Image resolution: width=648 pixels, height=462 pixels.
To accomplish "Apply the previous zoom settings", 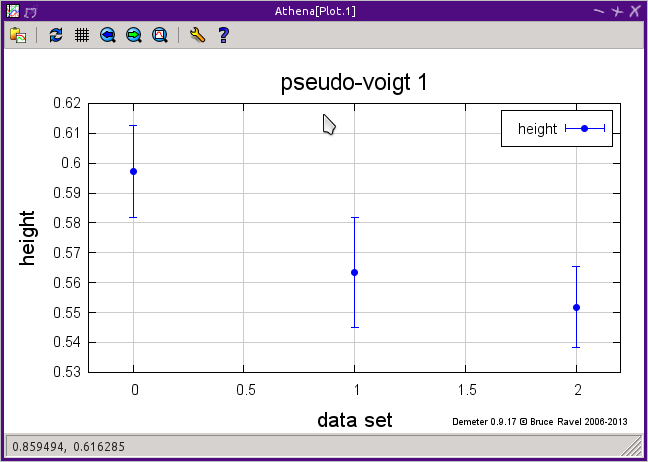I will (x=108, y=35).
